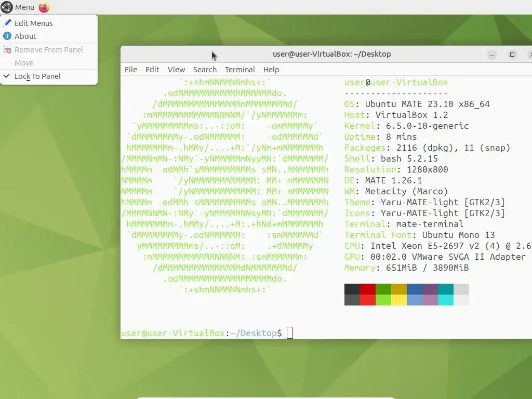Click the user@user-VirtualBox neofetch header
This screenshot has height=399, width=532.
click(x=396, y=83)
